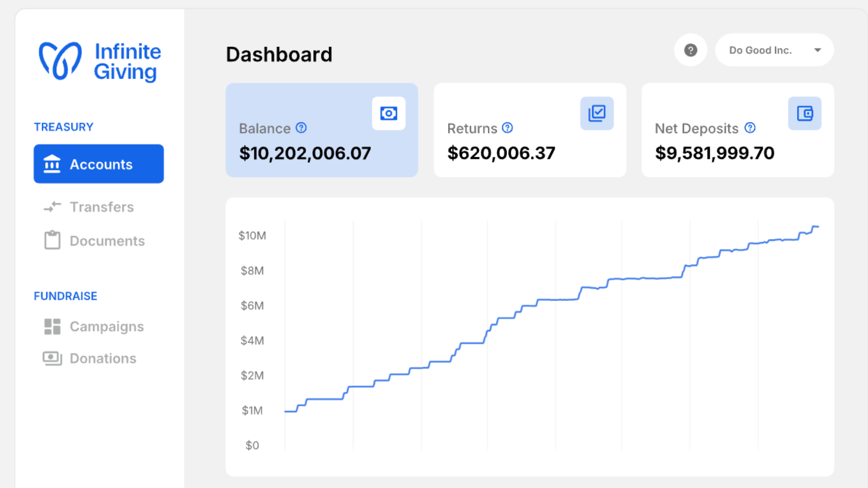Click the Net Deposits wallet icon
The width and height of the screenshot is (868, 488).
pyautogui.click(x=805, y=113)
